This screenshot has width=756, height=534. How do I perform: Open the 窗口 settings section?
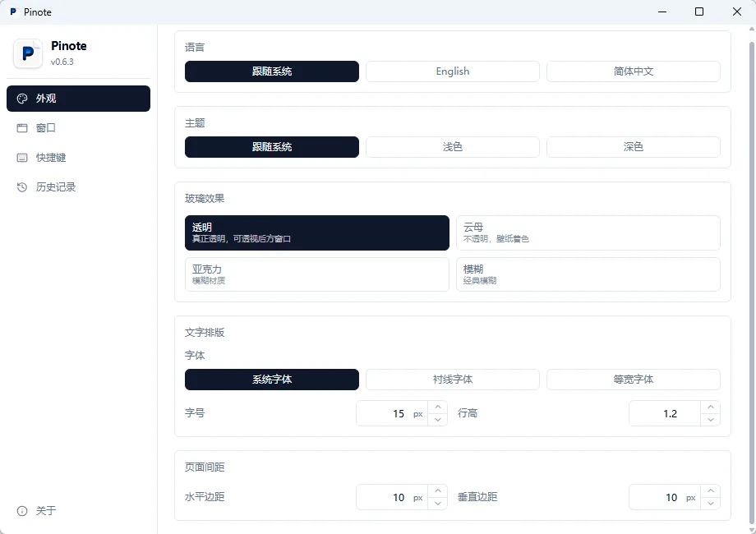click(x=78, y=127)
